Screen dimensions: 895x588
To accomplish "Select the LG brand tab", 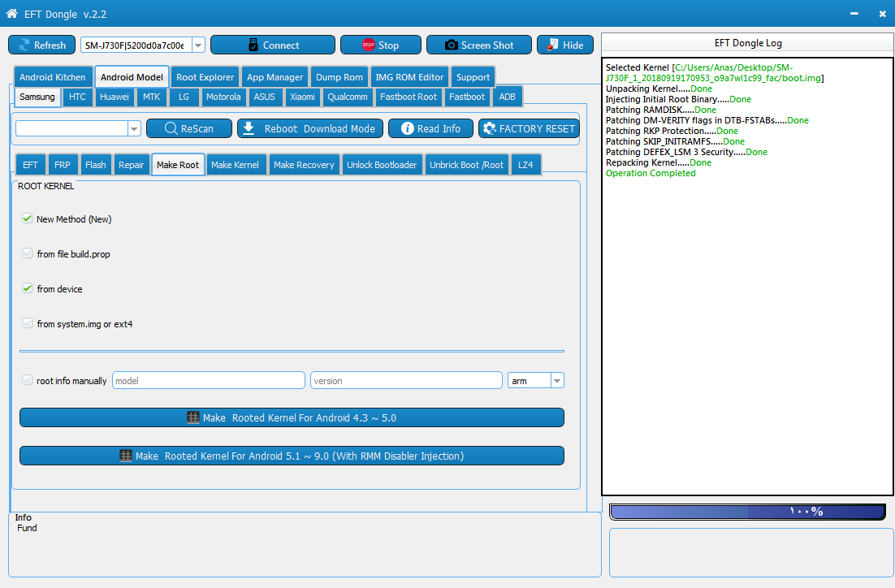I will [184, 97].
